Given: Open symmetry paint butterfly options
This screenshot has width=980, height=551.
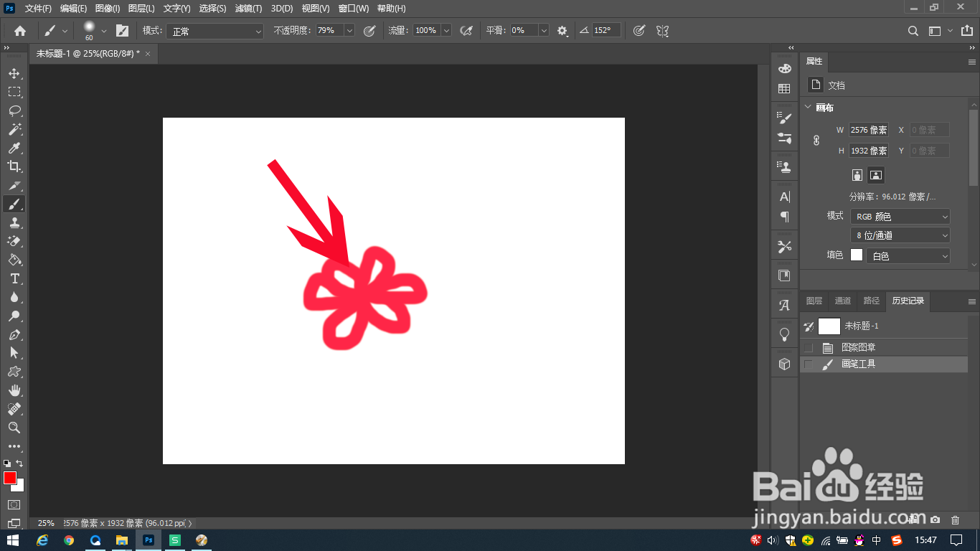Looking at the screenshot, I should pyautogui.click(x=662, y=31).
